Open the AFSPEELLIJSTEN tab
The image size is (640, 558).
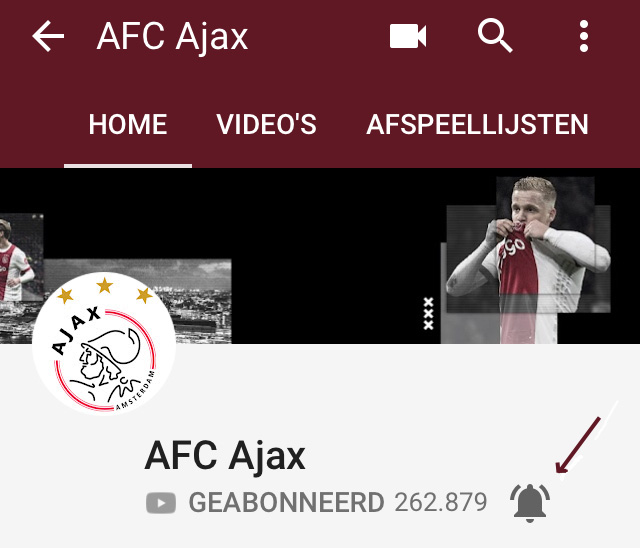pos(477,124)
